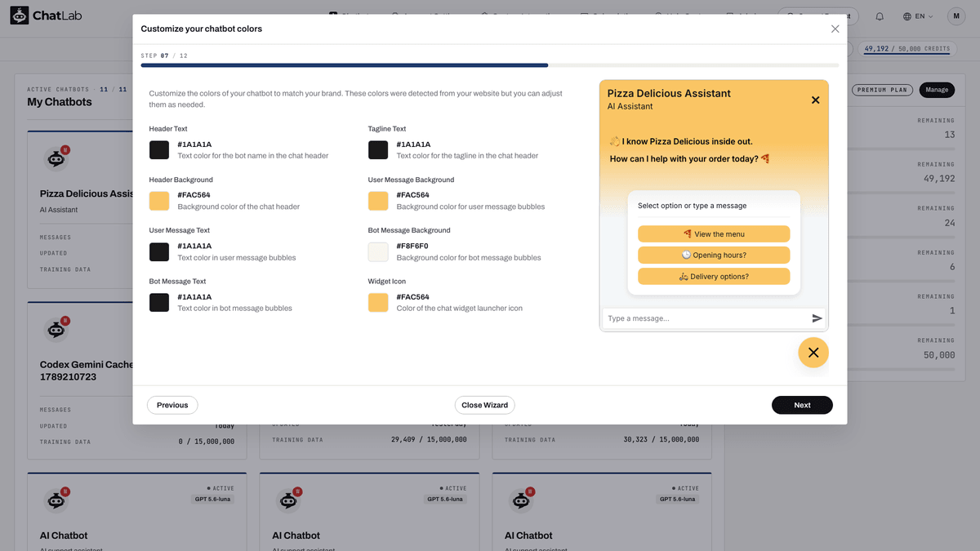
Task: Click the 29,409 / 15,000,000 training data value
Action: click(x=429, y=439)
